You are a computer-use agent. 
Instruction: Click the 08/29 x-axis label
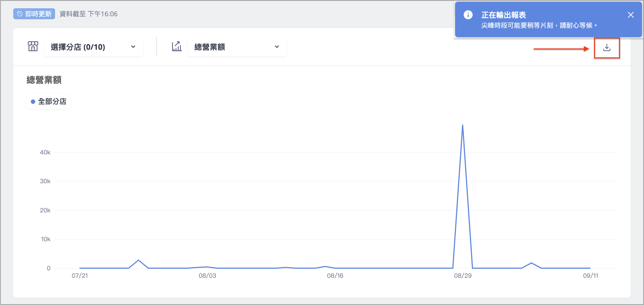point(463,276)
